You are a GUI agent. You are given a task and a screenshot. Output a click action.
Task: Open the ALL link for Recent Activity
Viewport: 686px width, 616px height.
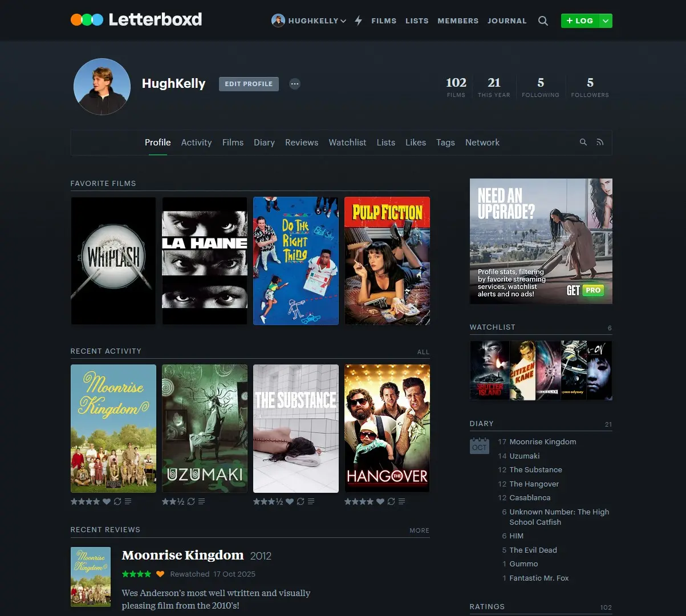pyautogui.click(x=423, y=352)
